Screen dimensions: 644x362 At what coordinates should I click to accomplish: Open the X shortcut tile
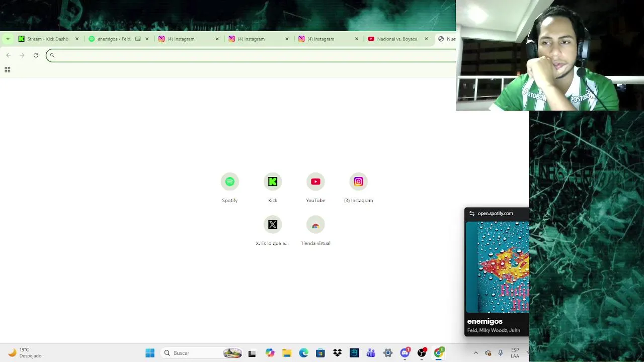pos(272,231)
